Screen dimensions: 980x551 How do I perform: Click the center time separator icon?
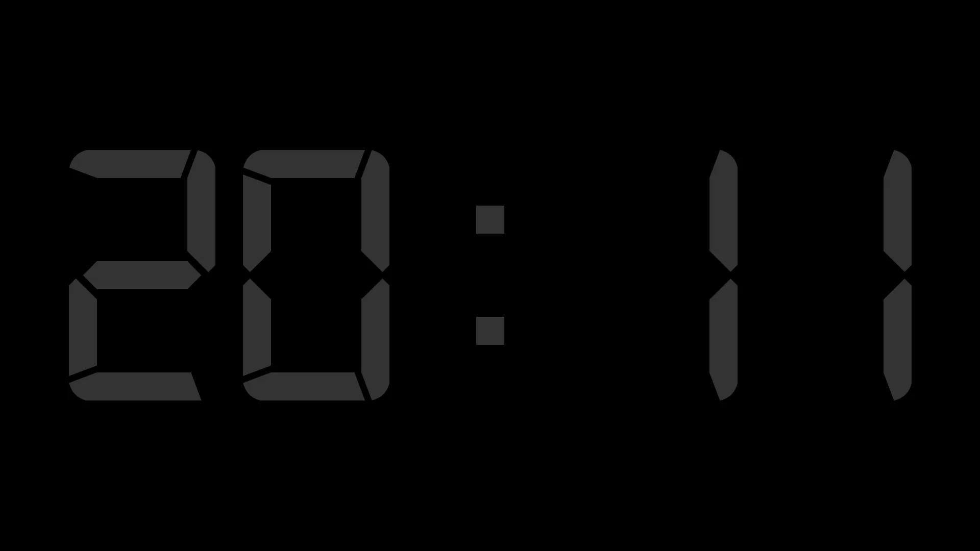(x=489, y=275)
